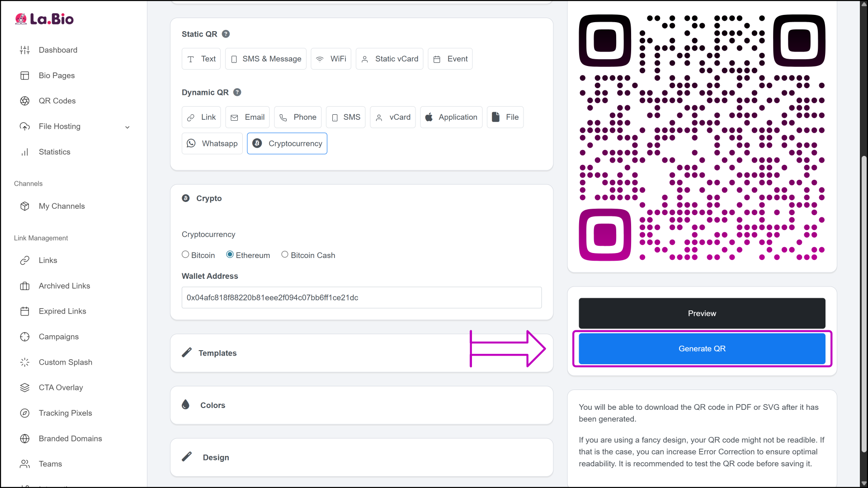868x488 pixels.
Task: Select the Ethereum radio button
Action: (x=230, y=255)
